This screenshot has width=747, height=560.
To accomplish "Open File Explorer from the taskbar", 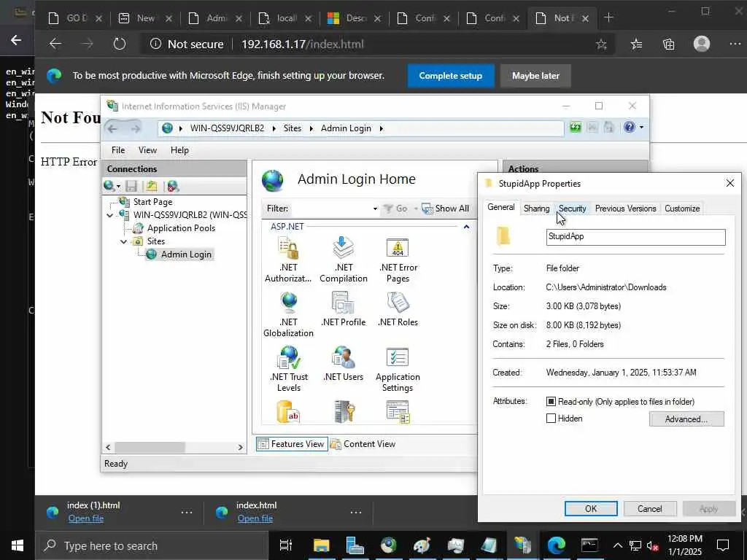I will click(x=322, y=545).
